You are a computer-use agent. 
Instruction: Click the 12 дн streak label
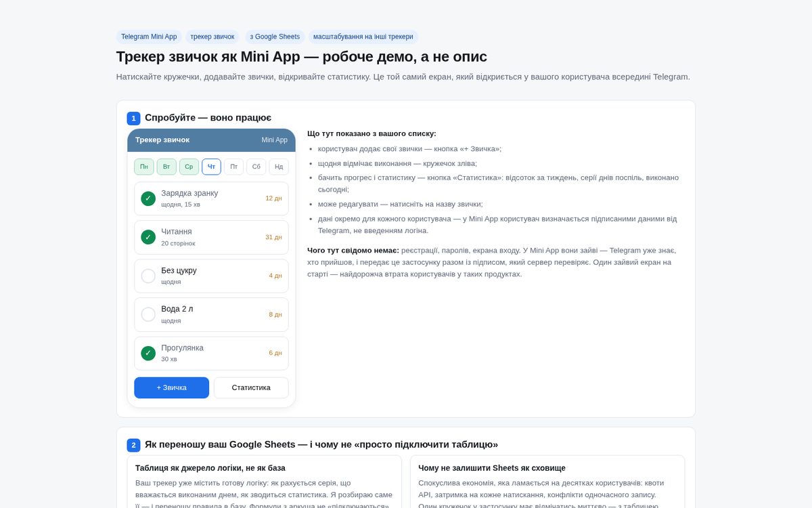pos(273,198)
